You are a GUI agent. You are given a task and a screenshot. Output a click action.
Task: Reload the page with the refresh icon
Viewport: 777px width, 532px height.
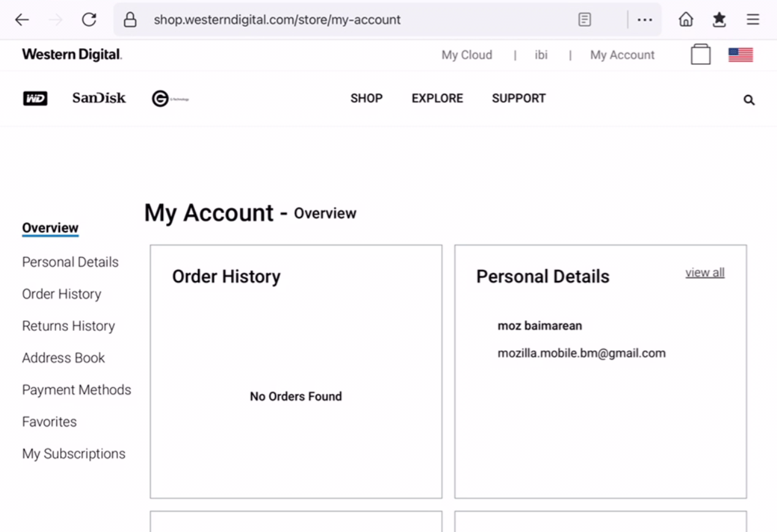click(89, 20)
